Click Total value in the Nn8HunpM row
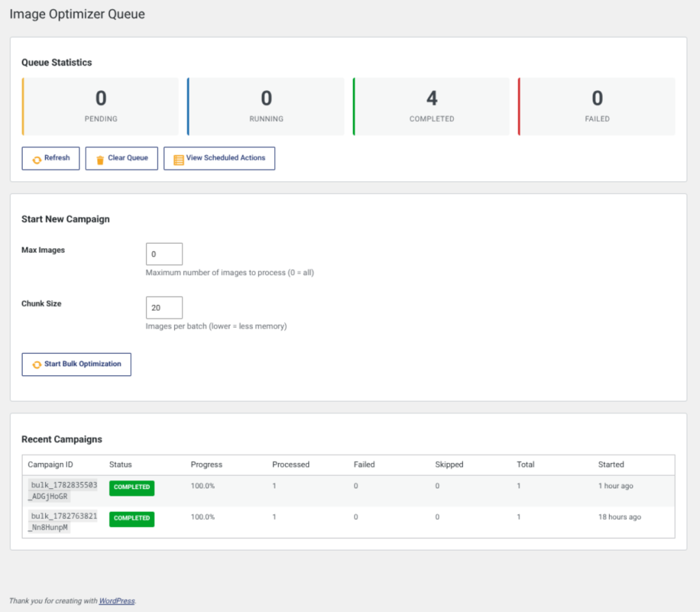 519,518
